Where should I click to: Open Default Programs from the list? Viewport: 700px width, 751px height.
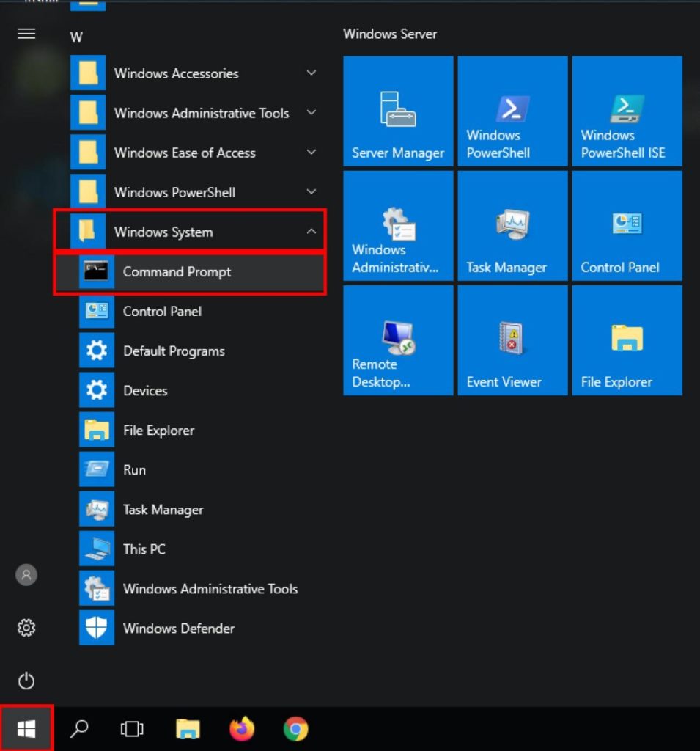tap(174, 351)
